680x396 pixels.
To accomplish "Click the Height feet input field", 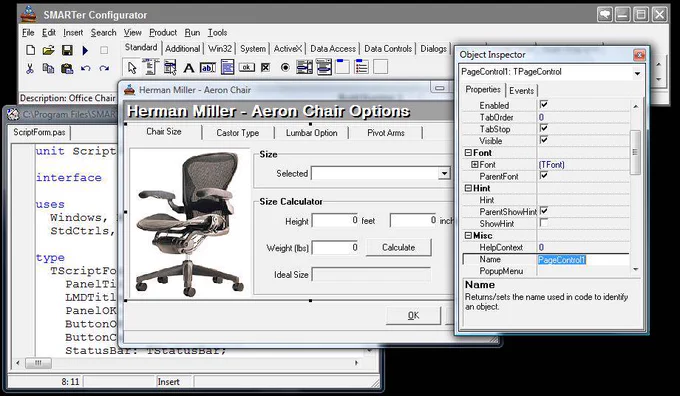I will [335, 220].
